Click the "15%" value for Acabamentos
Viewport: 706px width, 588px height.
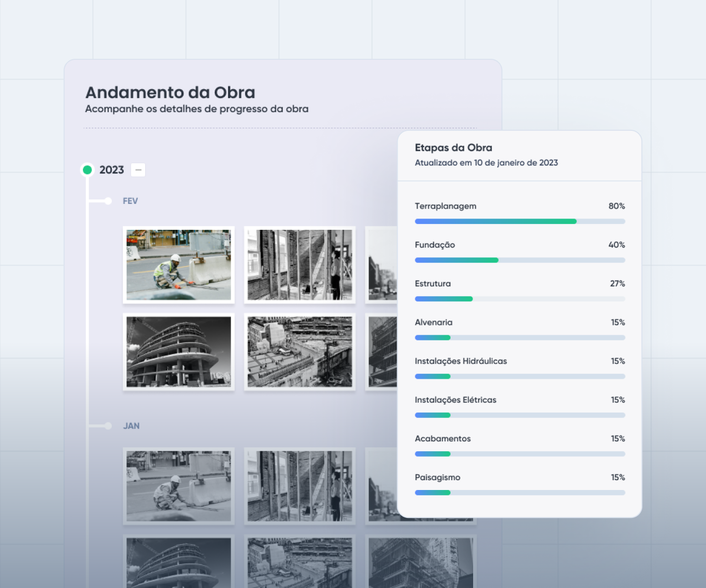(618, 439)
